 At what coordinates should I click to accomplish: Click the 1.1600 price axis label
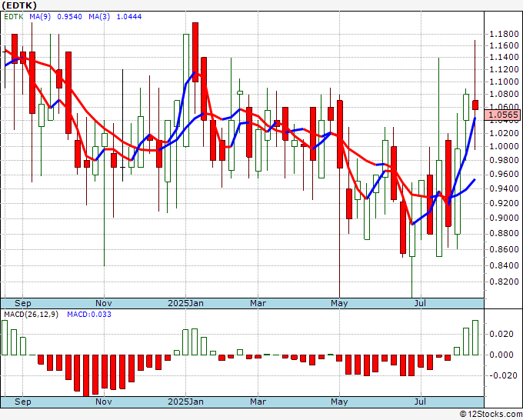504,45
